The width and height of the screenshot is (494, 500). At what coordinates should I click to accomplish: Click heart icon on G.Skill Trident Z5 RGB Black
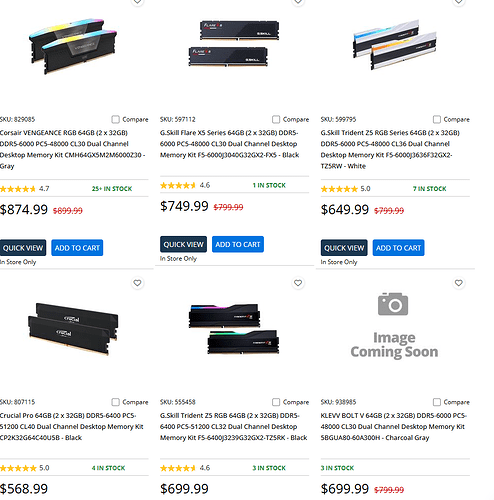(298, 283)
